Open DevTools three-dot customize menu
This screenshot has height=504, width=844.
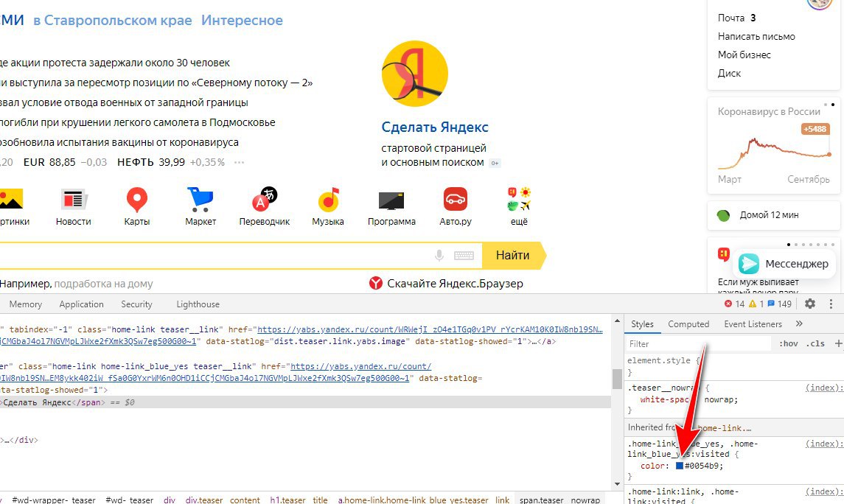[831, 304]
